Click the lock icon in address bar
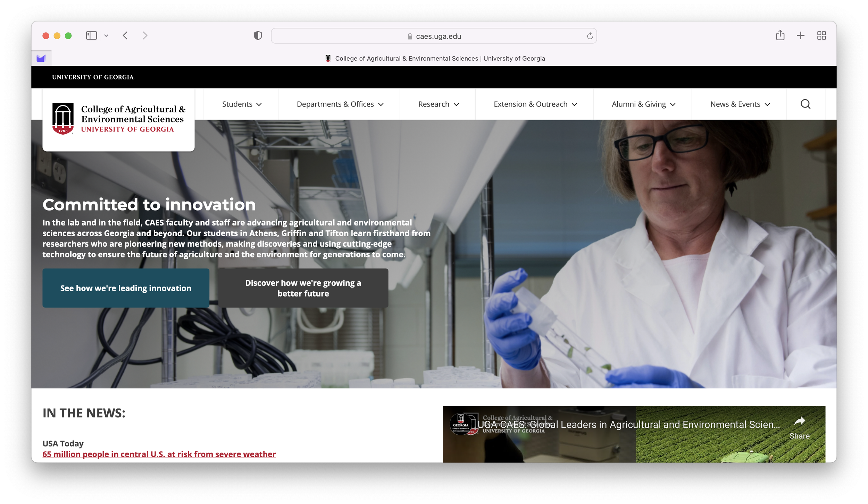The height and width of the screenshot is (504, 868). click(x=410, y=36)
